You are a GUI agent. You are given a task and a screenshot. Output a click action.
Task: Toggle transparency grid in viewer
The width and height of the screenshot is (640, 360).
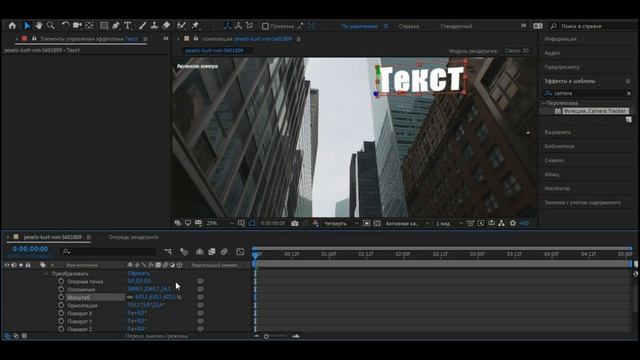pos(377,223)
